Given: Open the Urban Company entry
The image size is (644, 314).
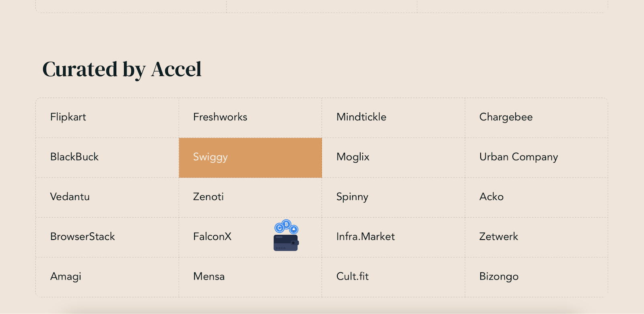Looking at the screenshot, I should pos(537,157).
